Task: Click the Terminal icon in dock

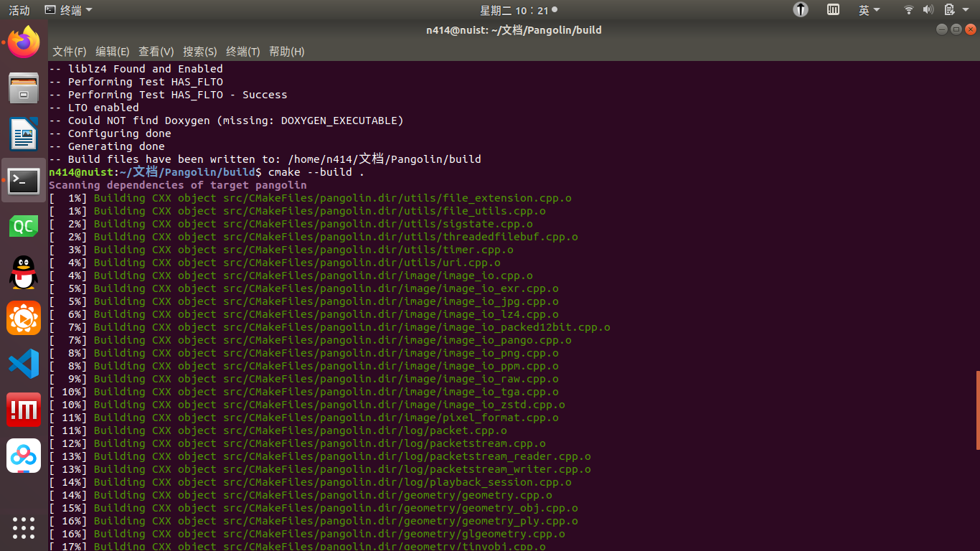Action: (24, 181)
